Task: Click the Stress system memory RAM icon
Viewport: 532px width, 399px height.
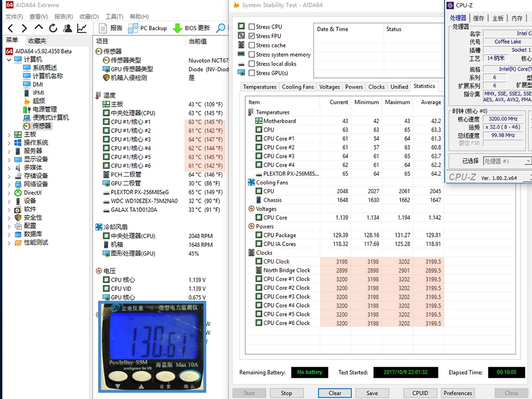Action: click(x=241, y=54)
